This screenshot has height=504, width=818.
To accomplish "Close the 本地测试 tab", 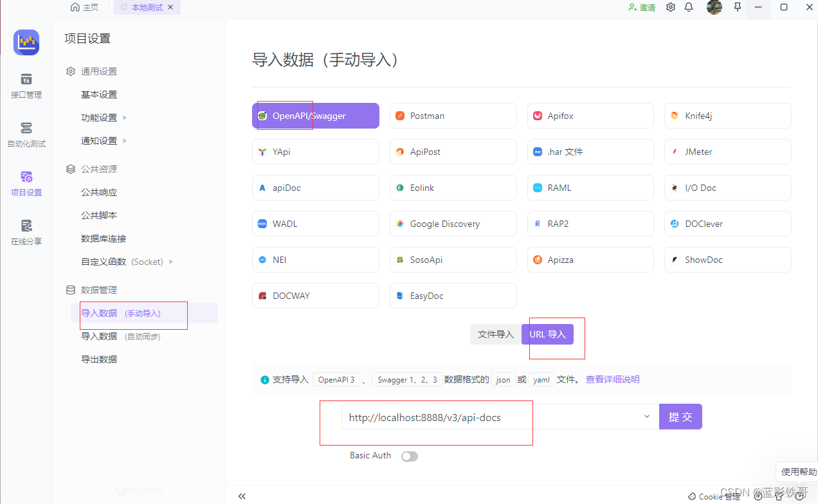I will click(170, 8).
